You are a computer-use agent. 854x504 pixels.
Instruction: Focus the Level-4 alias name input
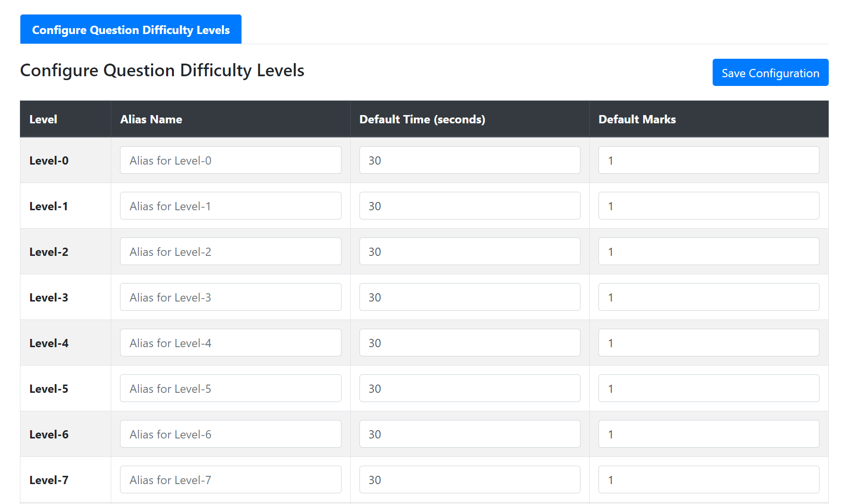230,343
